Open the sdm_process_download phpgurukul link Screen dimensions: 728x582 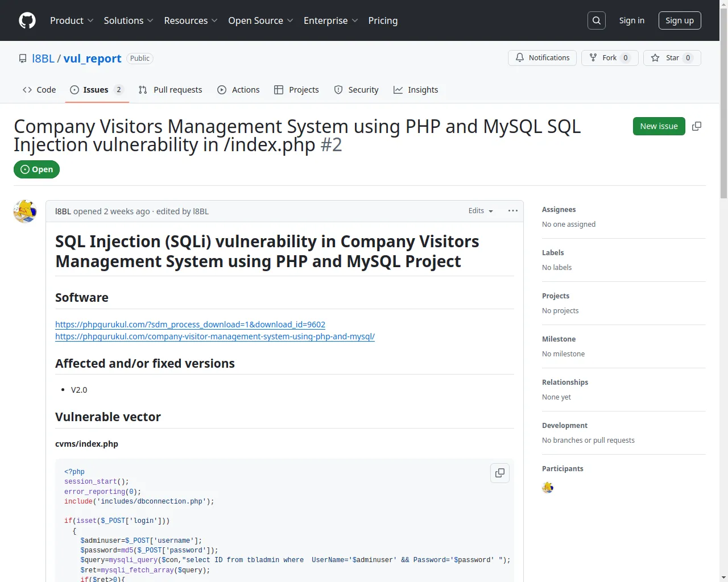[x=190, y=325]
